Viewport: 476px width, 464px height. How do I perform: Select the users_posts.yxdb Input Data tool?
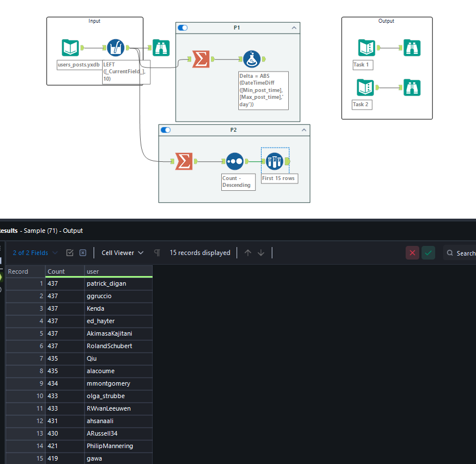click(71, 48)
